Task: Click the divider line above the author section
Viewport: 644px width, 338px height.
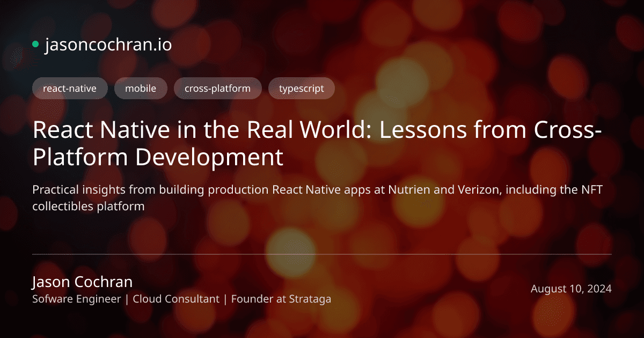Action: (x=322, y=254)
